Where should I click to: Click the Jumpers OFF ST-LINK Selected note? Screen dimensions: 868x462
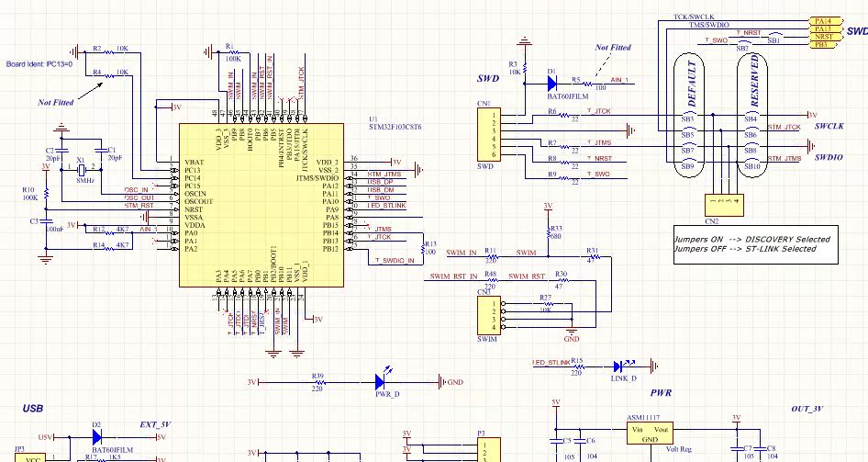click(x=745, y=249)
